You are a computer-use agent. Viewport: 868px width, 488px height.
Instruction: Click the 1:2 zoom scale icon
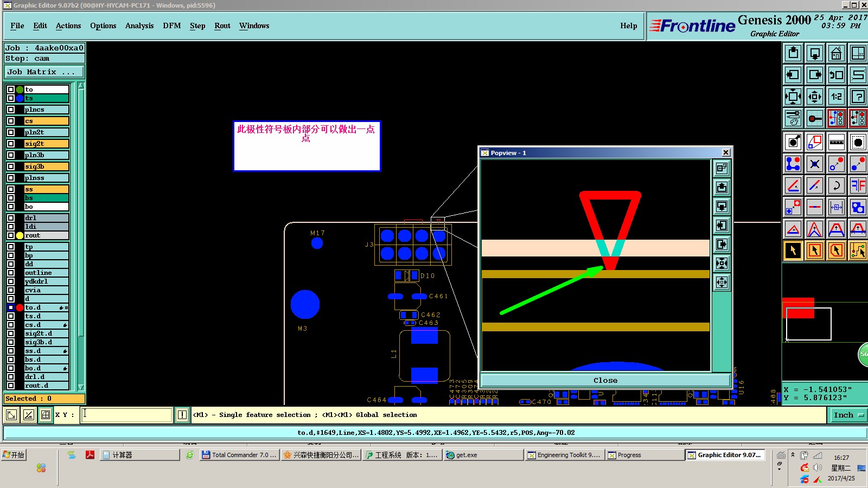pos(836,97)
